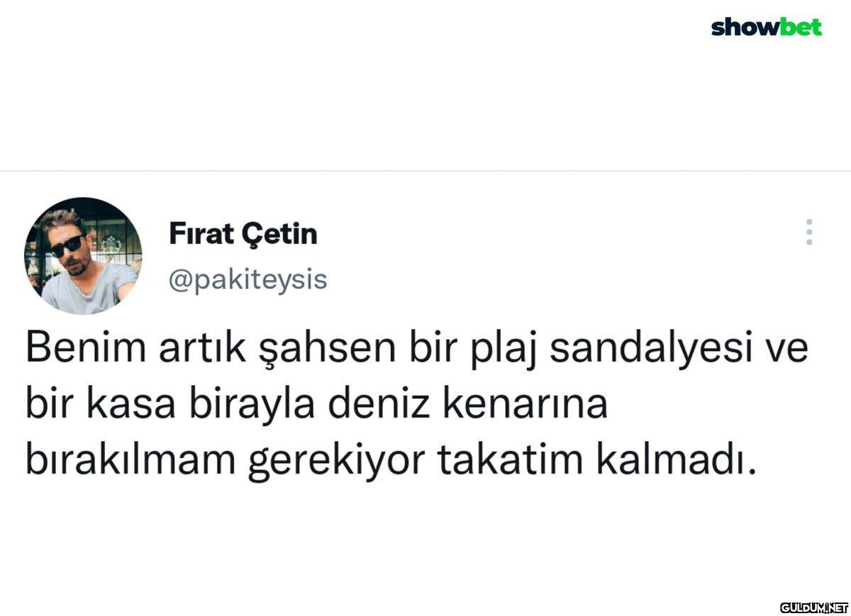851x616 pixels.
Task: Open Fırat Çetin's profile picture
Action: click(83, 256)
